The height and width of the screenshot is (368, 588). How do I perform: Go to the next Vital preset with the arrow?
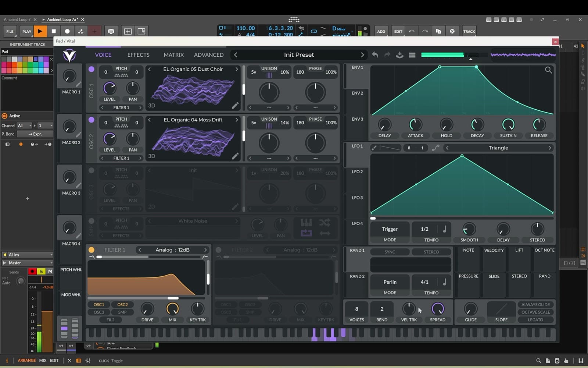click(x=362, y=55)
